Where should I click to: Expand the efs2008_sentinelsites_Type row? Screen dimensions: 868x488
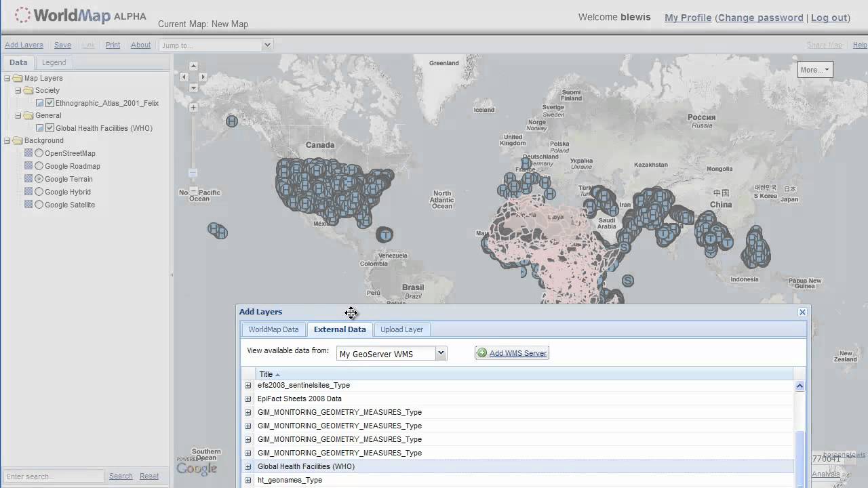click(248, 385)
